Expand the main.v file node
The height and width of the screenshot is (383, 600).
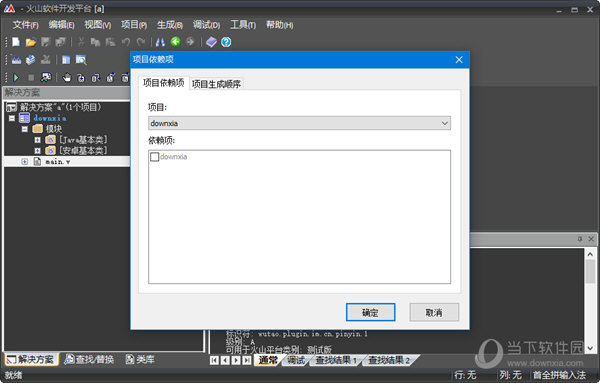pyautogui.click(x=24, y=162)
